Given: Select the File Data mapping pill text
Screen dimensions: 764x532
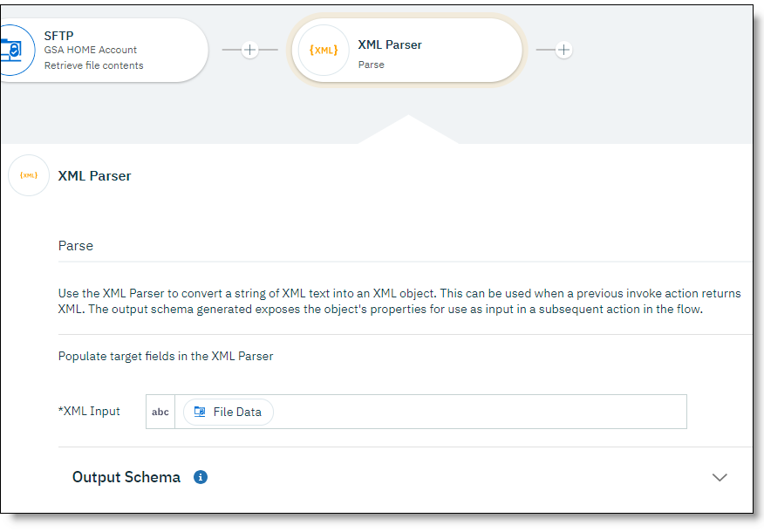Looking at the screenshot, I should click(x=237, y=412).
